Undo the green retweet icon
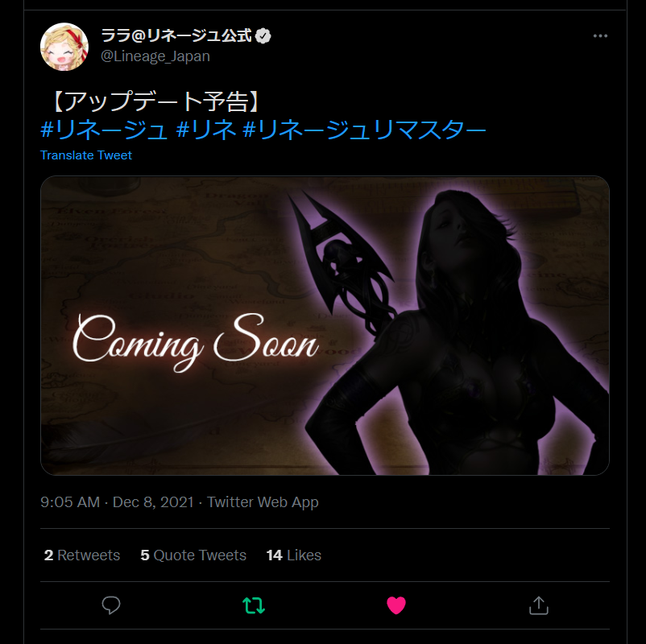 [x=254, y=605]
